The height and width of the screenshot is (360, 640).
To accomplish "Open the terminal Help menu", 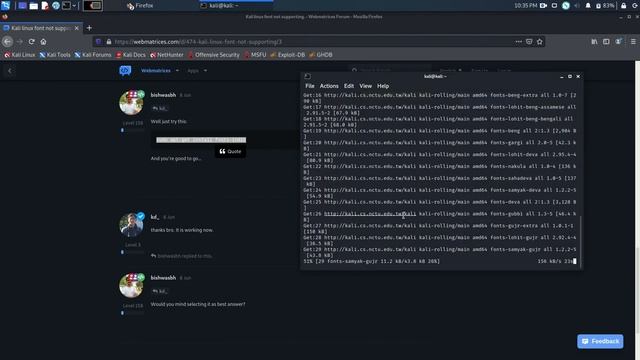I will tap(383, 86).
